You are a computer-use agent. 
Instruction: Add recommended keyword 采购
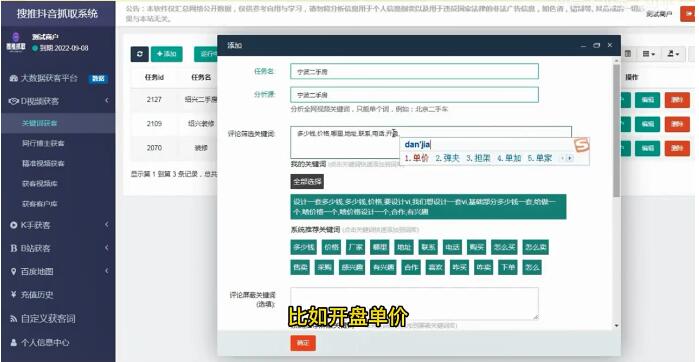click(324, 267)
